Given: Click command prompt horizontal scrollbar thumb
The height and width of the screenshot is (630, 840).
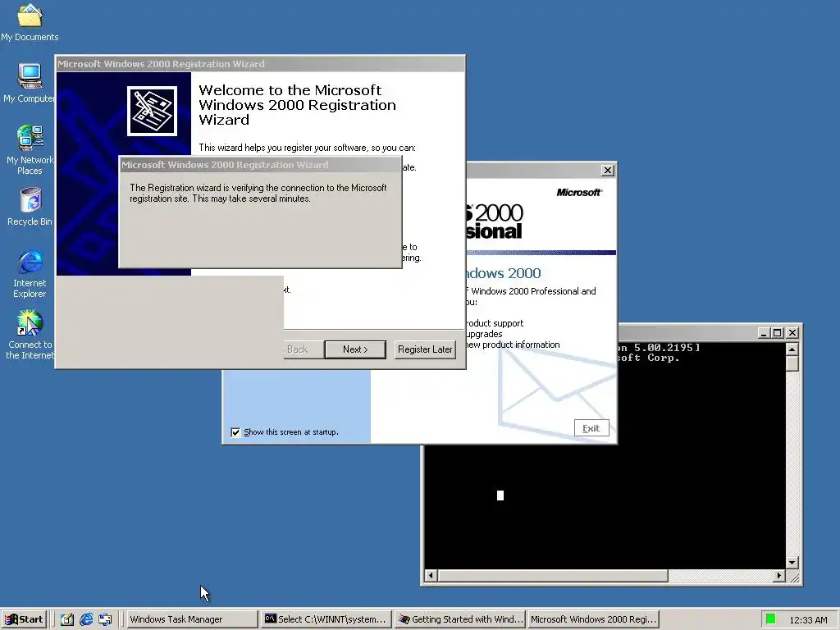Looking at the screenshot, I should pyautogui.click(x=552, y=576).
